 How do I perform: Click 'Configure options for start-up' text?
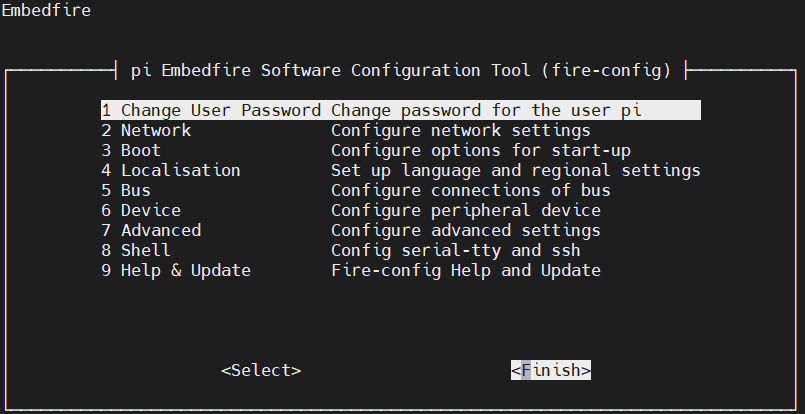(481, 150)
